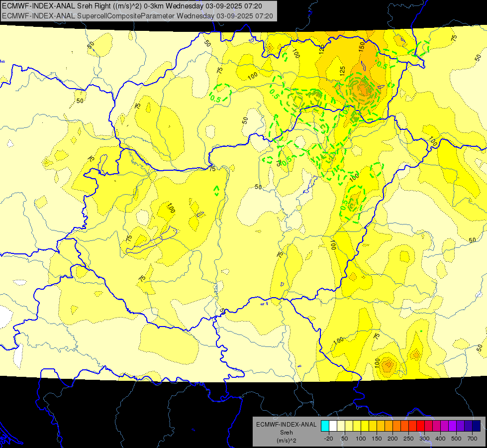Click the legend tick label "200"

click(392, 439)
